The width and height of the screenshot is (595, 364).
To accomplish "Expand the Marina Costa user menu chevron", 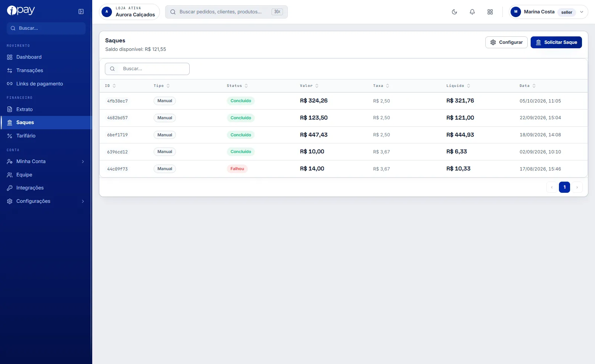I will [582, 12].
